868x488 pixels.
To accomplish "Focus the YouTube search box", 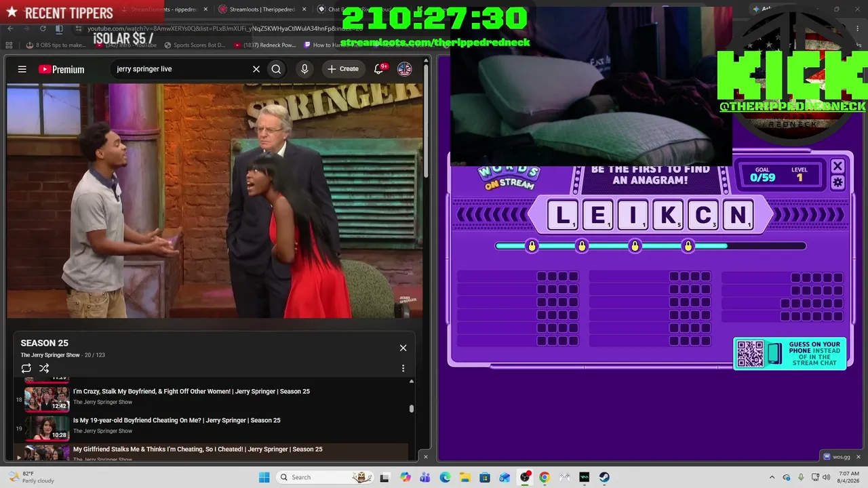I will tap(182, 69).
